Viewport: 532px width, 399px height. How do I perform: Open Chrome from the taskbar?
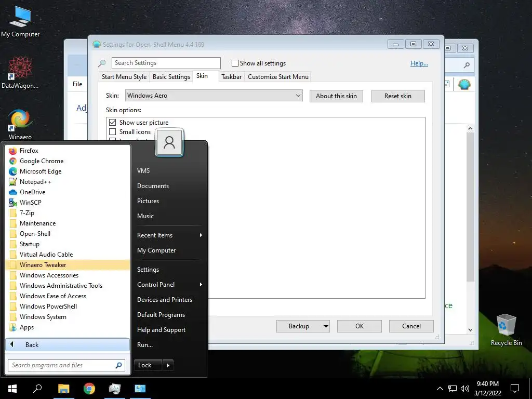(89, 389)
